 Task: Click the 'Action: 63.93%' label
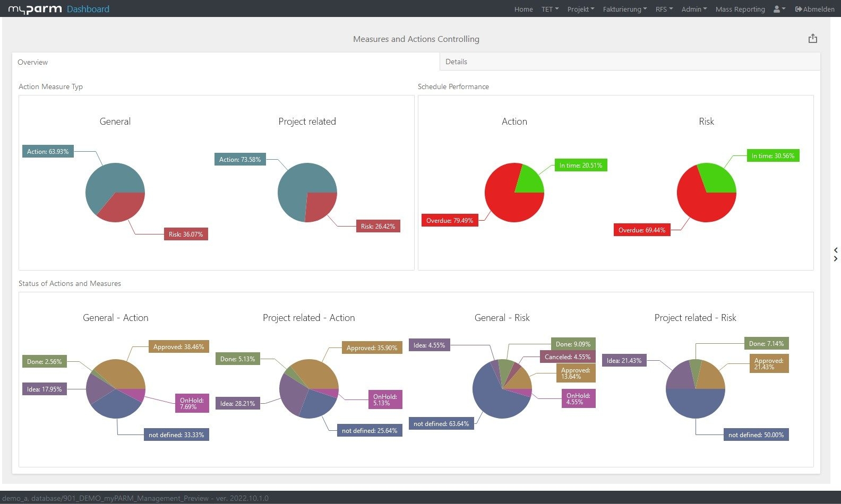(48, 151)
